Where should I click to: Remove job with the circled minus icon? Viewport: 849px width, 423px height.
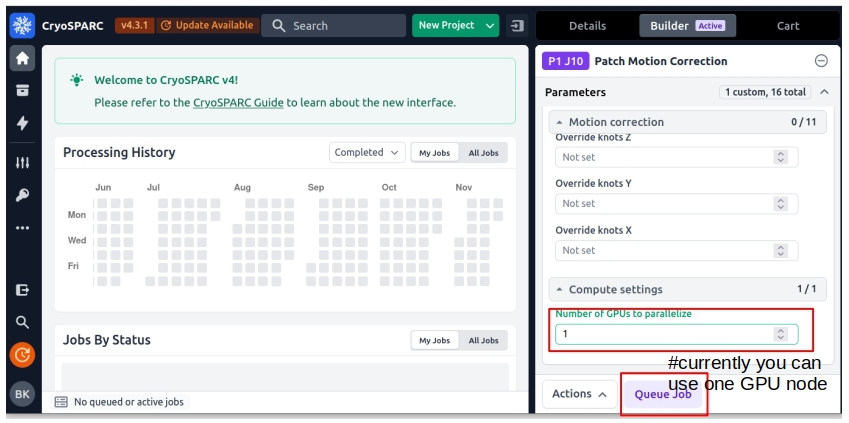point(821,61)
